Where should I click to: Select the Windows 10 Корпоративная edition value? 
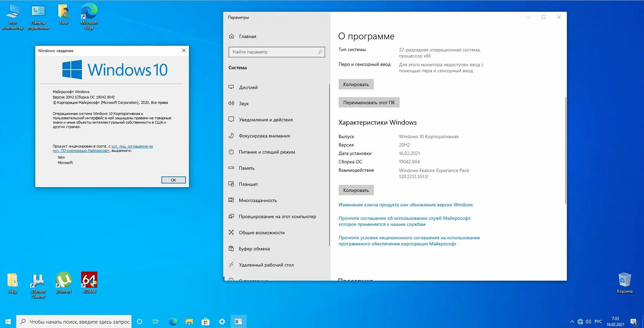429,136
